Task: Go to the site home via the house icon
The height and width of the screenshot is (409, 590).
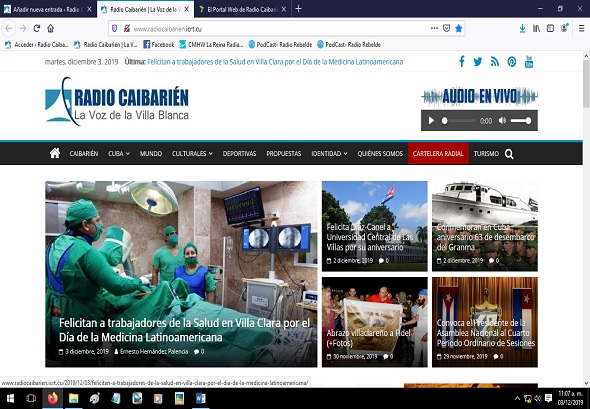Action: tap(55, 153)
